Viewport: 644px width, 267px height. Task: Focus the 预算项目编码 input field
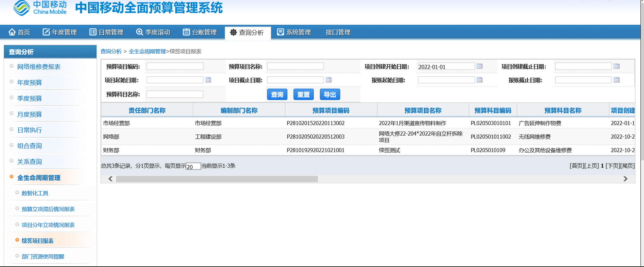point(175,66)
